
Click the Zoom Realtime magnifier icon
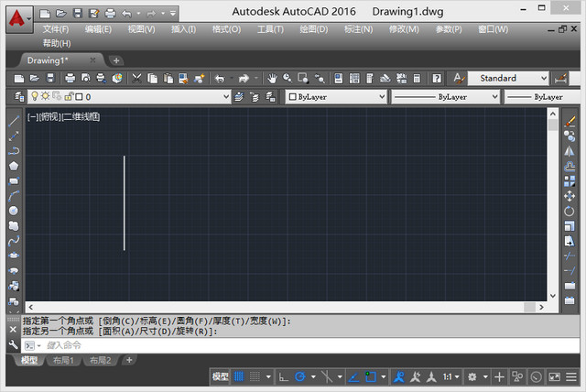(288, 78)
